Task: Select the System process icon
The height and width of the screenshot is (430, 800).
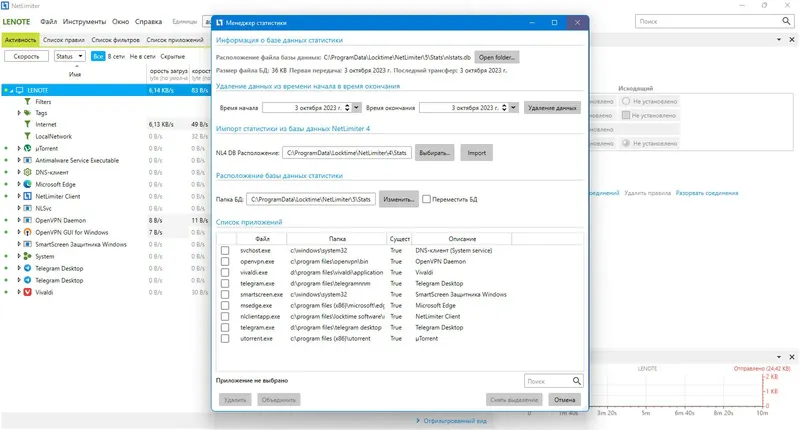Action: point(28,256)
